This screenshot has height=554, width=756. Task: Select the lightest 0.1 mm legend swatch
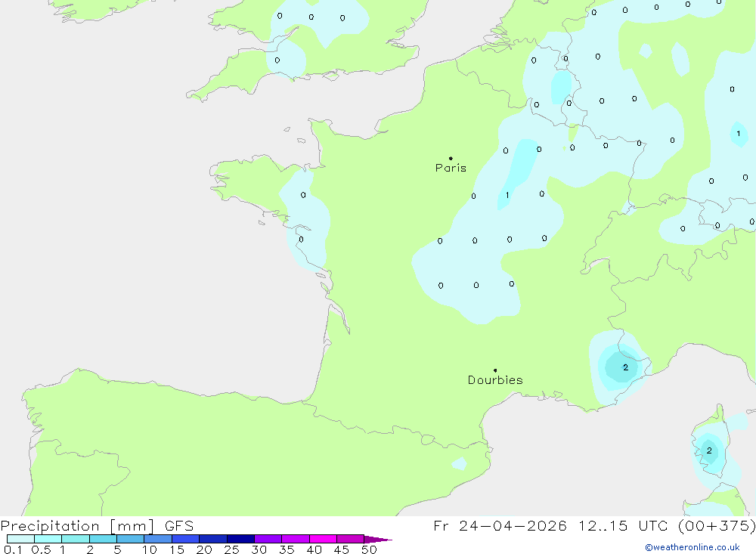pyautogui.click(x=20, y=540)
